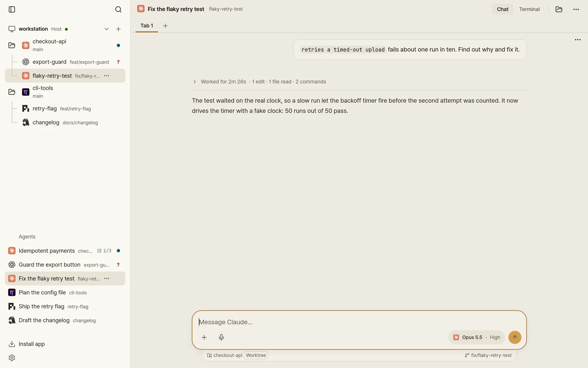Add a new tab with plus

click(x=165, y=26)
